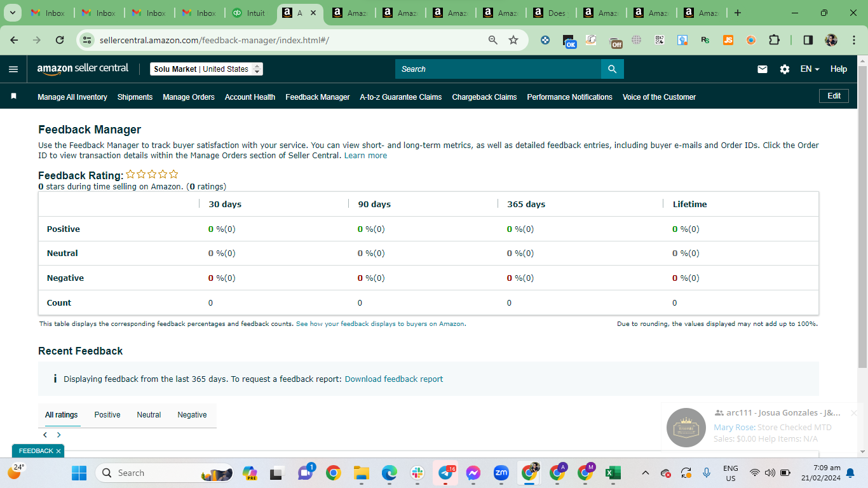Click the bookmark flag icon beside Manage All Inventory
Screen dimensions: 868x488
(13, 97)
